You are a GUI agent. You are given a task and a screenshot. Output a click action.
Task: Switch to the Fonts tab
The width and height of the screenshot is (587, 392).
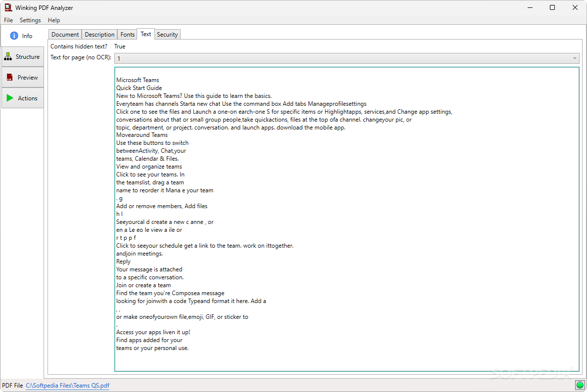(127, 35)
